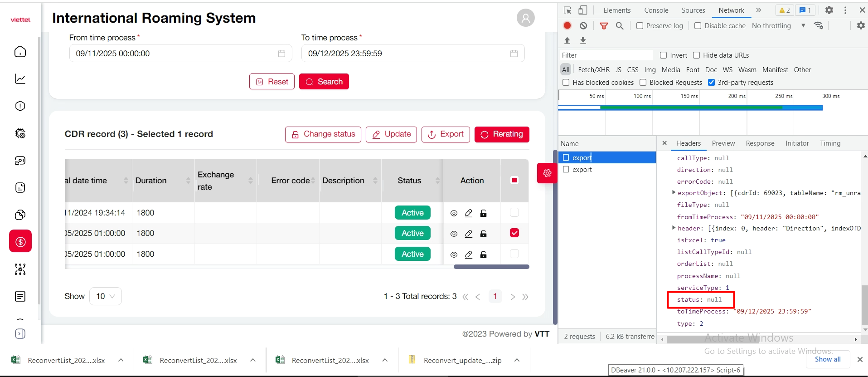Click the DevTools clear network log icon

pos(583,26)
